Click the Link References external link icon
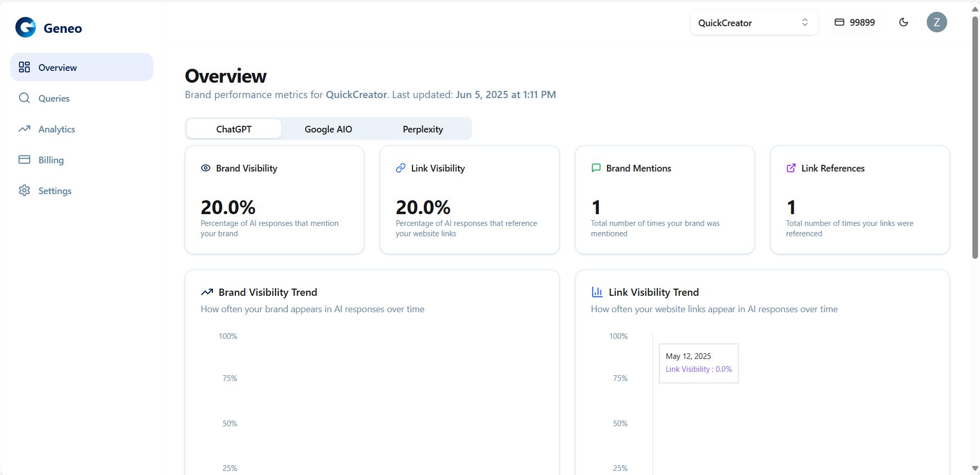The width and height of the screenshot is (980, 475). (791, 168)
